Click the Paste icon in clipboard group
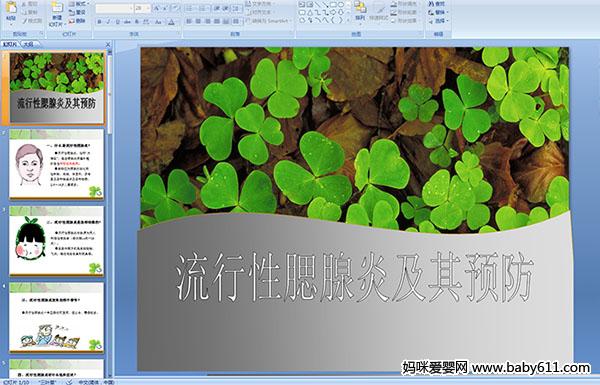This screenshot has height=385, width=600. pyautogui.click(x=11, y=10)
